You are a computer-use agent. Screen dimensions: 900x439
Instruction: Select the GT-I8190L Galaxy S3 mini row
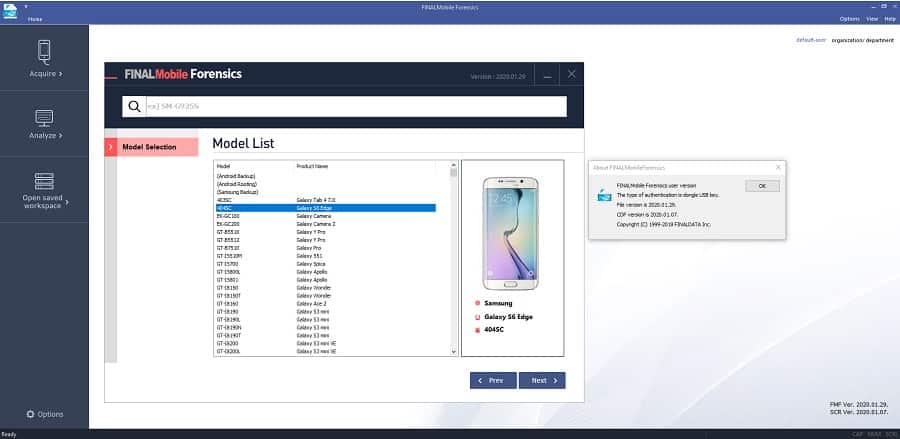pos(325,320)
